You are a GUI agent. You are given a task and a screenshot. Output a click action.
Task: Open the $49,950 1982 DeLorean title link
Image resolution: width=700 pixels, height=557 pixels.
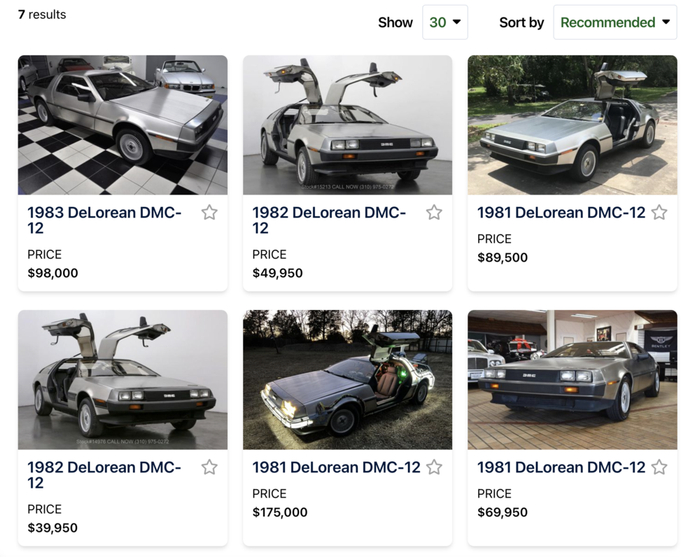coord(329,220)
